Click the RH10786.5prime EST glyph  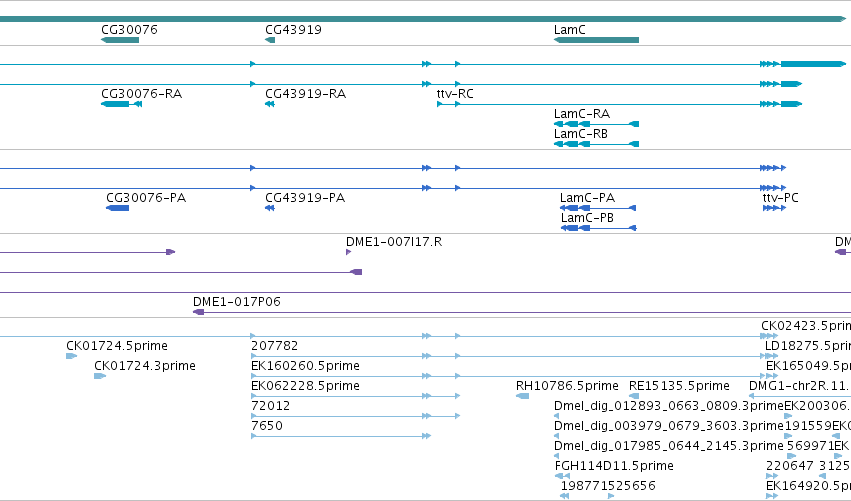522,396
